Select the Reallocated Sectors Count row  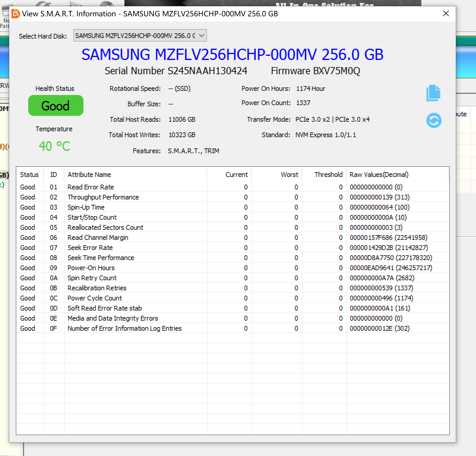233,227
